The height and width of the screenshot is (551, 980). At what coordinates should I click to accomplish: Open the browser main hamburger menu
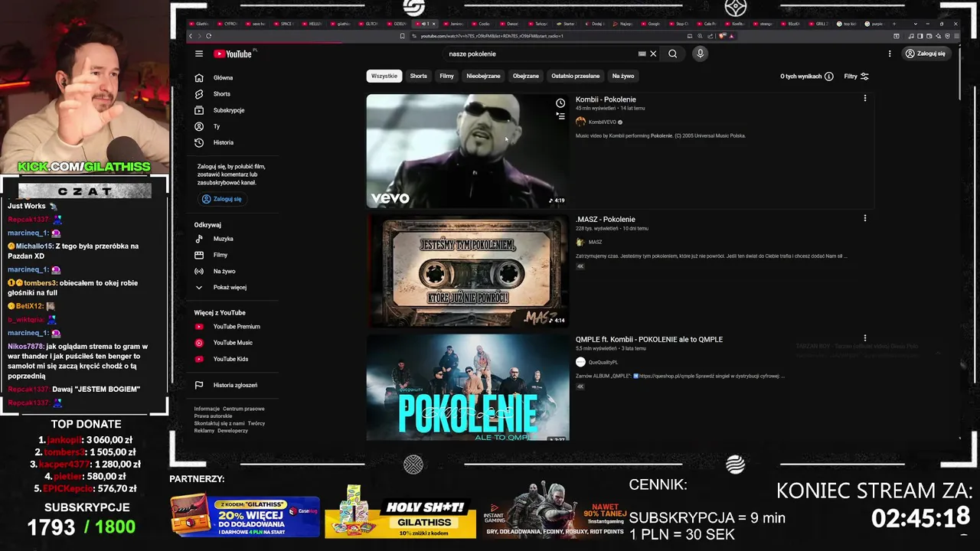(x=957, y=36)
